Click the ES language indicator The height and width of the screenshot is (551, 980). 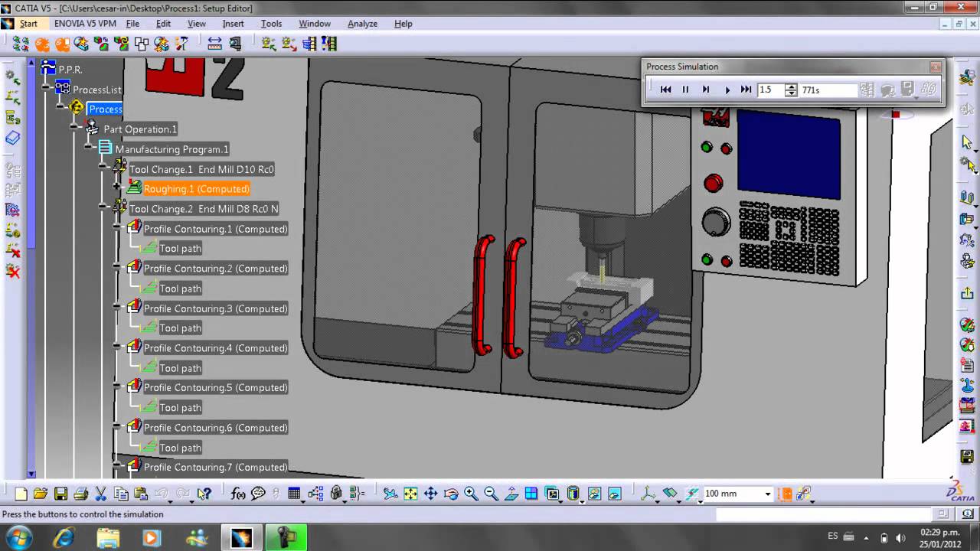pyautogui.click(x=833, y=536)
